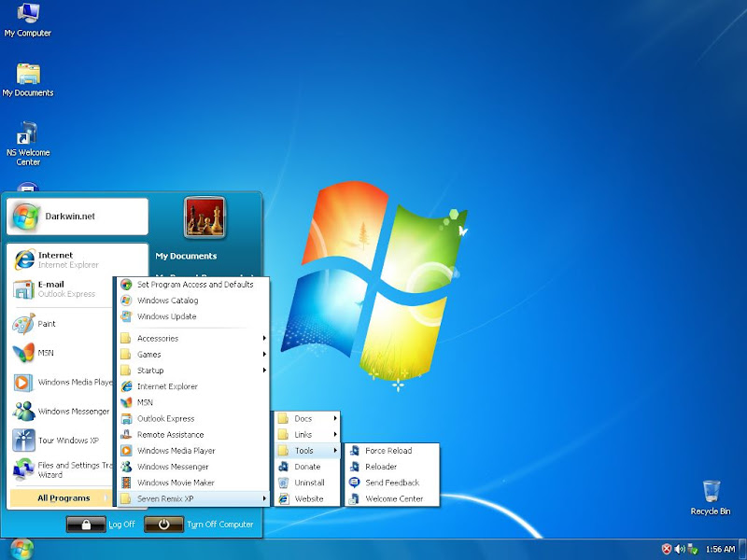
Task: Open Internet Explorer in All Programs list
Action: (193, 386)
